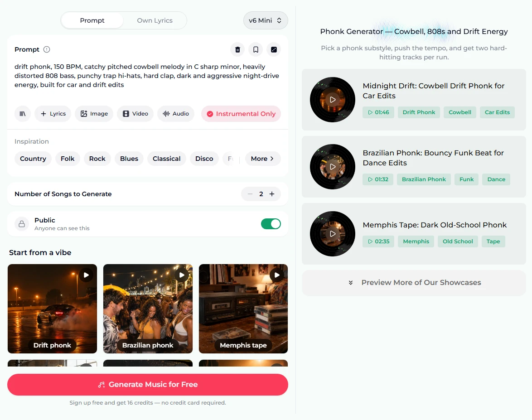Image resolution: width=532 pixels, height=420 pixels.
Task: Expand More inspiration genres
Action: 263,159
